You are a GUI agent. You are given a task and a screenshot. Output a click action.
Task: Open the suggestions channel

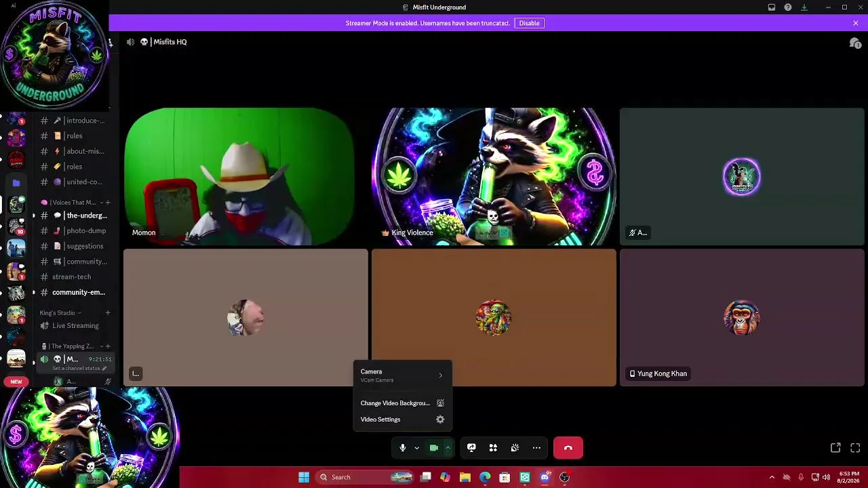pos(75,246)
